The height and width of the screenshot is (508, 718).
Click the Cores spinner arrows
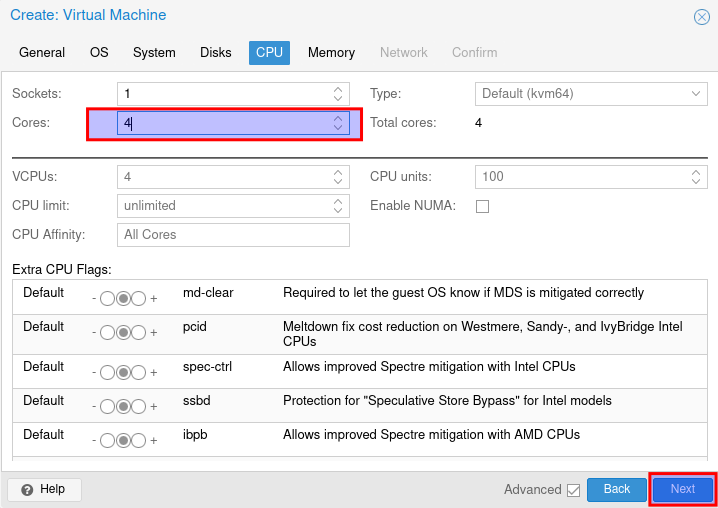coord(338,123)
